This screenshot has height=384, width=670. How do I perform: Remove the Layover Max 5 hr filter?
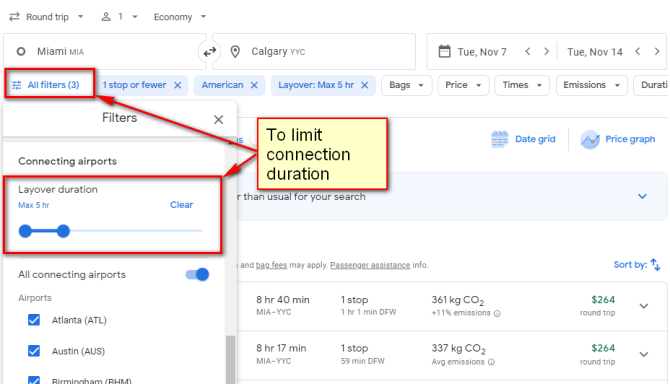click(x=364, y=85)
